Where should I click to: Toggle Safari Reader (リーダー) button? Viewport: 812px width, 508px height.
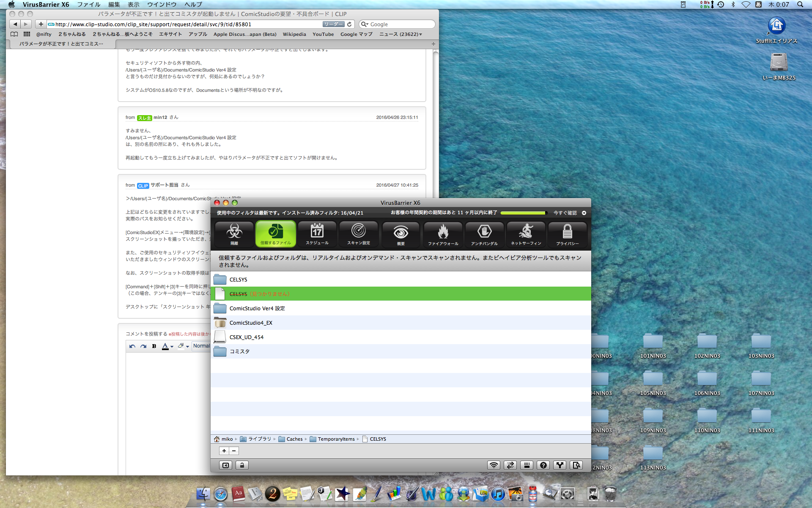point(333,24)
